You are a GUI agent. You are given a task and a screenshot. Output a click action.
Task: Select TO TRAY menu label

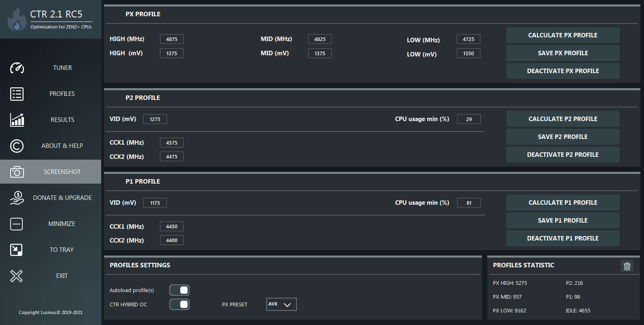click(62, 250)
